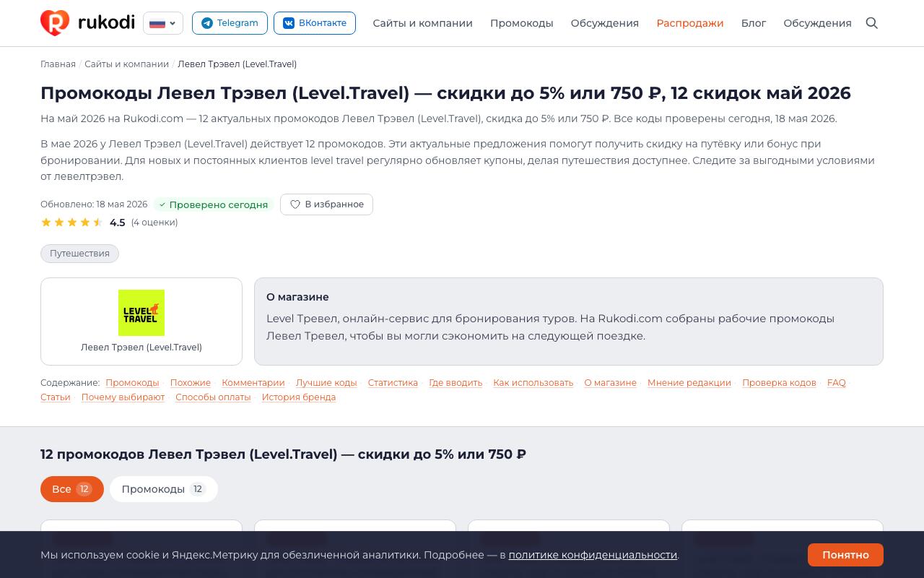The width and height of the screenshot is (924, 578).
Task: Go to Промокоды in top navigation
Action: (x=522, y=23)
